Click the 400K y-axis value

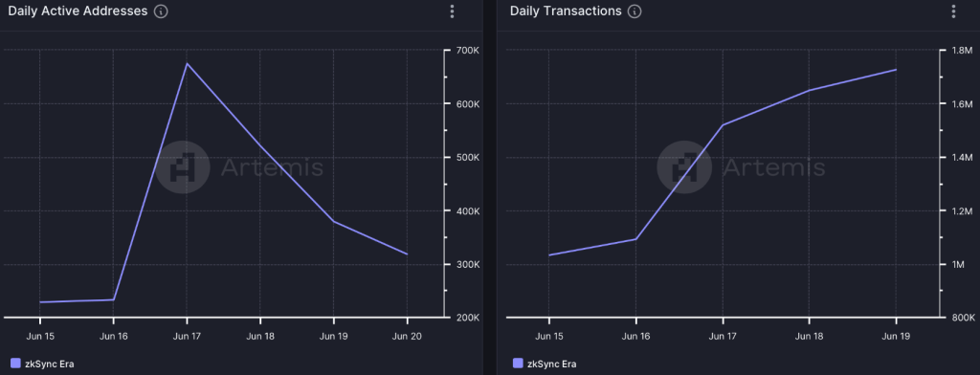click(469, 210)
